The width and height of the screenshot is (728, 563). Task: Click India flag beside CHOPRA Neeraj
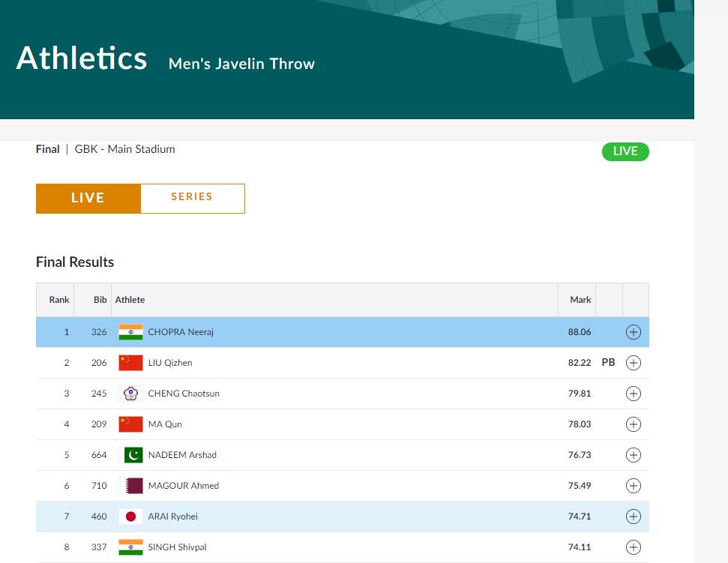(x=130, y=332)
